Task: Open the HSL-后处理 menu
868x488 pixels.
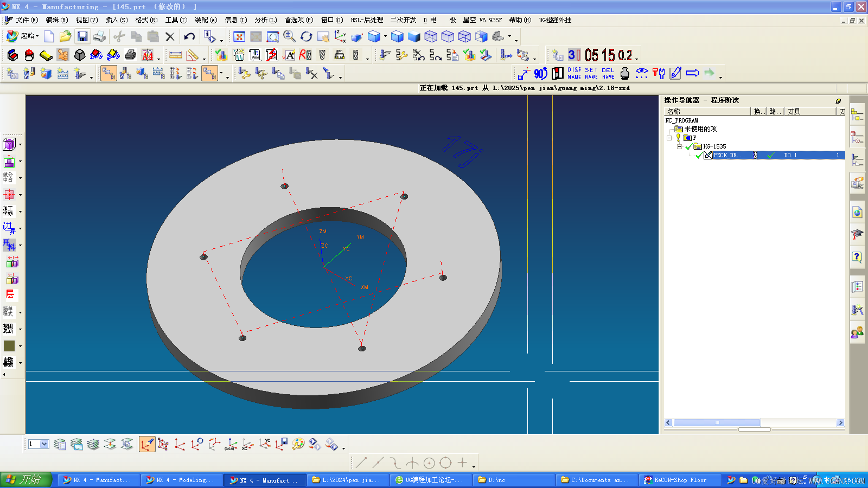Action: click(367, 20)
